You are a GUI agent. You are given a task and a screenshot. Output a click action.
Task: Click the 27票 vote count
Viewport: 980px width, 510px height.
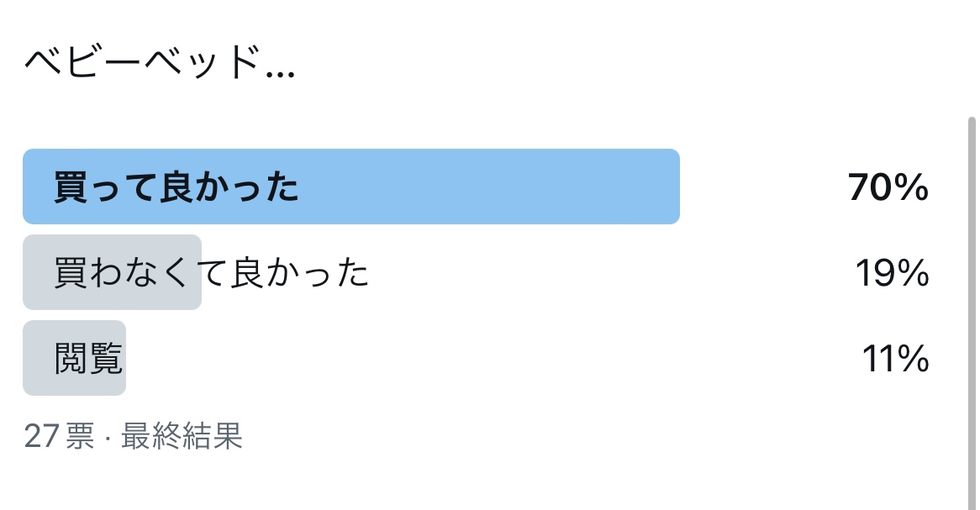[59, 437]
